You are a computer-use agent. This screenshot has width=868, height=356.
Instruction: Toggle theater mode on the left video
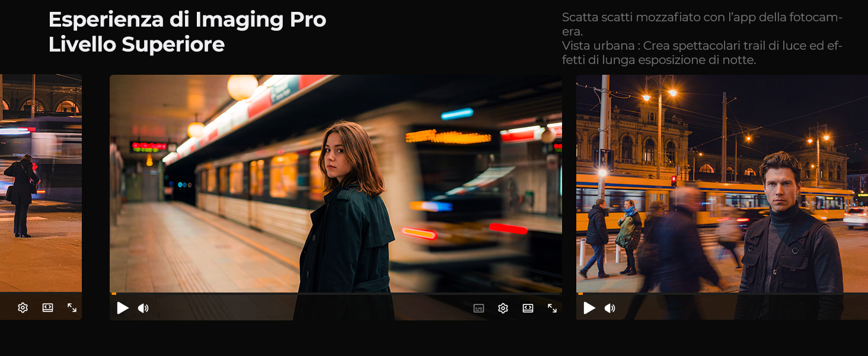pos(47,307)
